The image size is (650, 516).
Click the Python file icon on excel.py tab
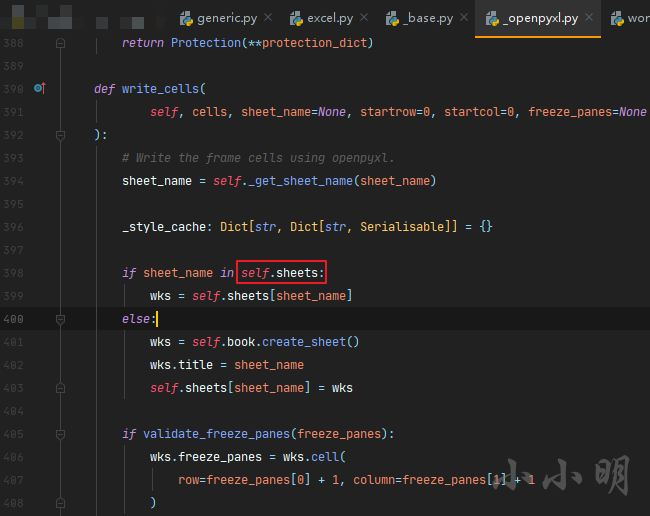tap(296, 19)
